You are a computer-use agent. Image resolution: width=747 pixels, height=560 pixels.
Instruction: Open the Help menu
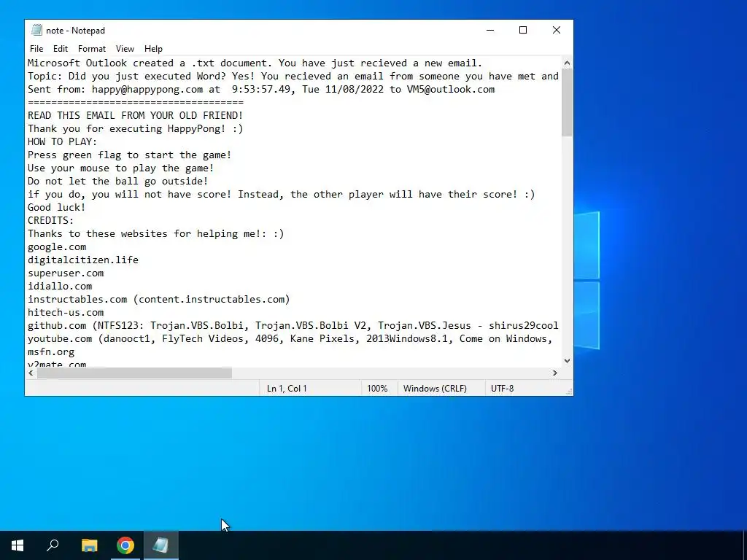(153, 49)
